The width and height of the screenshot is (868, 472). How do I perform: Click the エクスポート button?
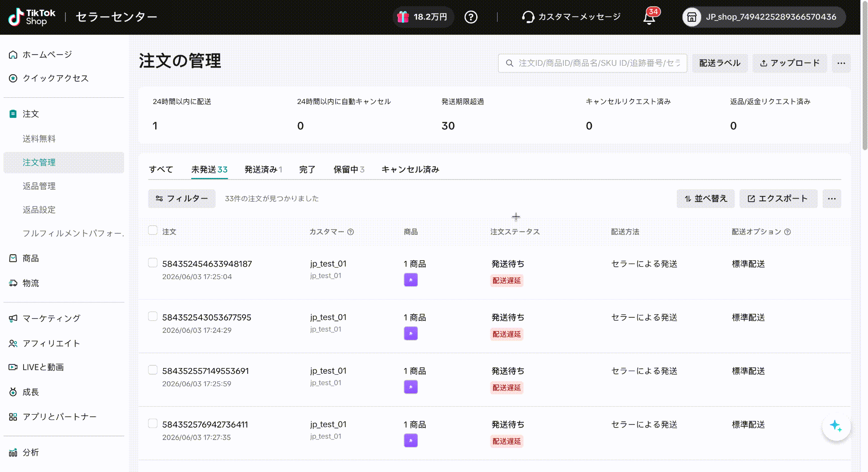778,199
